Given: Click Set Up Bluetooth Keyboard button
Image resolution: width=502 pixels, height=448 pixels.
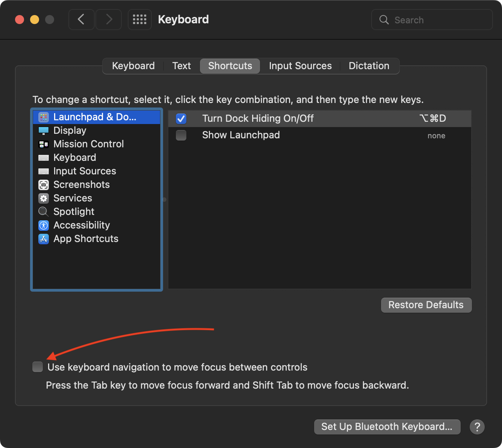Looking at the screenshot, I should click(387, 427).
